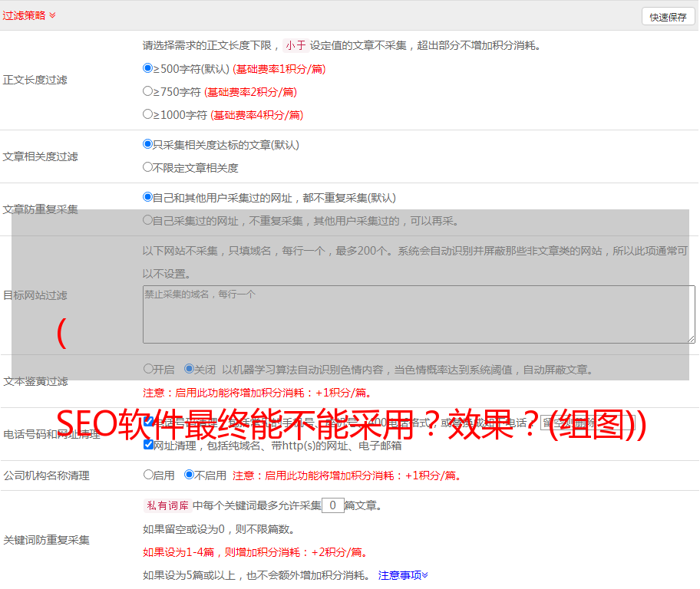Click the 文章相关度过滤 row label
Screen dimensions: 700x589
40,156
